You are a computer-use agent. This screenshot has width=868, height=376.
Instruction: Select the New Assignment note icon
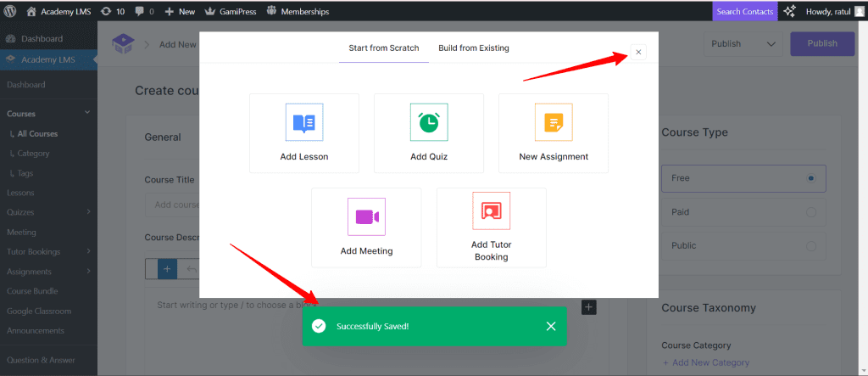(x=553, y=122)
